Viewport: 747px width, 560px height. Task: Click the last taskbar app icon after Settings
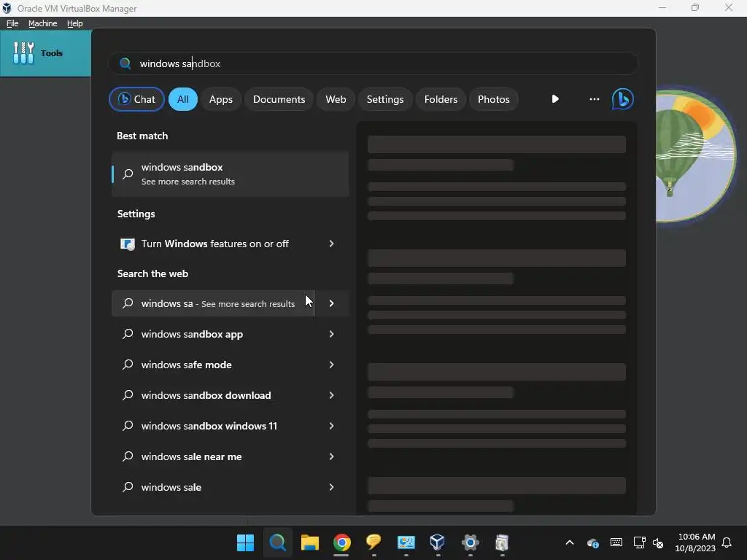tap(502, 542)
